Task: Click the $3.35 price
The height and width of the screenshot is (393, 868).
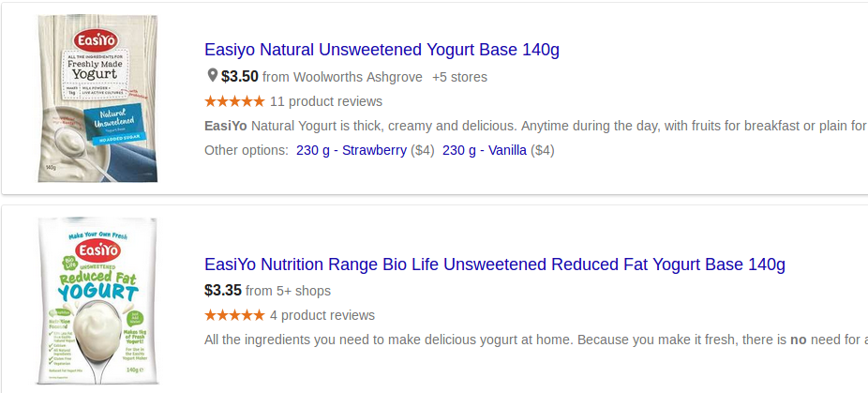Action: click(x=223, y=290)
